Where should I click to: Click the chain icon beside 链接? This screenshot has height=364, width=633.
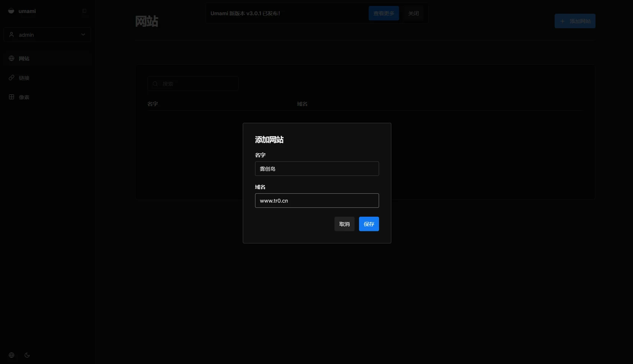tap(12, 78)
